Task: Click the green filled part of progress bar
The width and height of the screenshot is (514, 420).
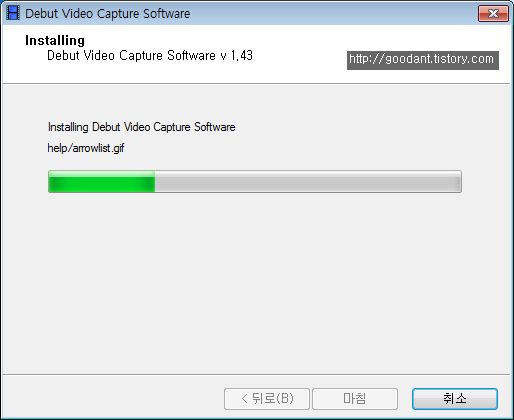Action: coord(102,182)
